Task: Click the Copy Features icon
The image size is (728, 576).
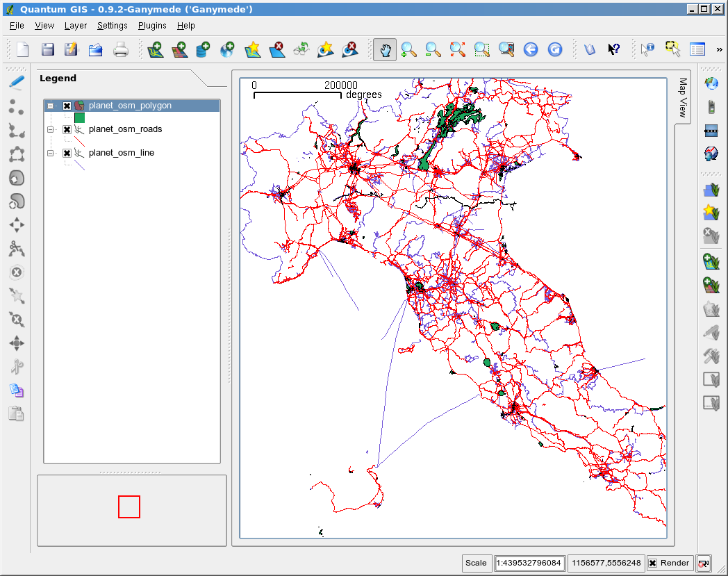Action: point(17,390)
